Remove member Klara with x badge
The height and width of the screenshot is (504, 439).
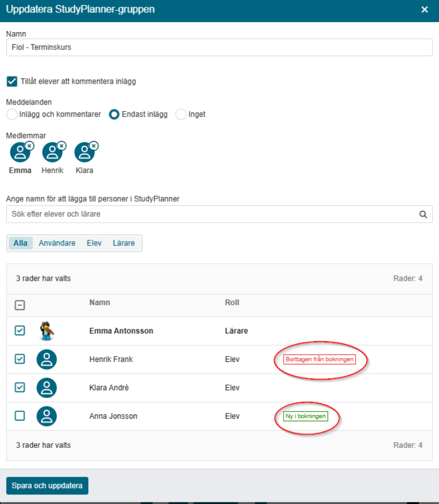tap(94, 146)
